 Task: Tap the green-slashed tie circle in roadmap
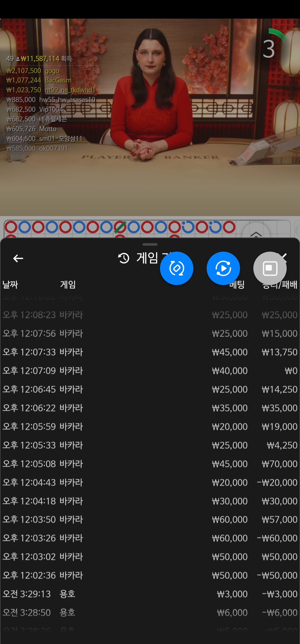click(120, 227)
